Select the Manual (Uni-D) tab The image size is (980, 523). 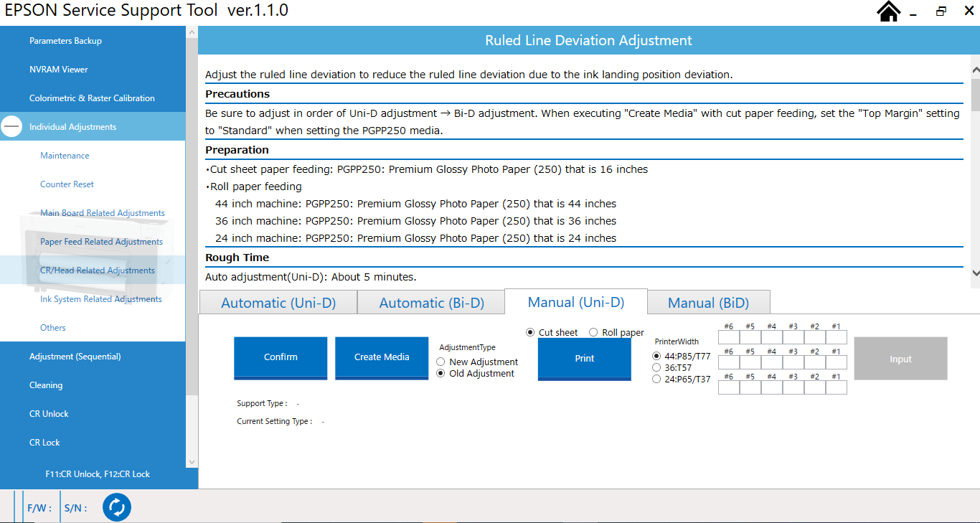click(x=576, y=302)
